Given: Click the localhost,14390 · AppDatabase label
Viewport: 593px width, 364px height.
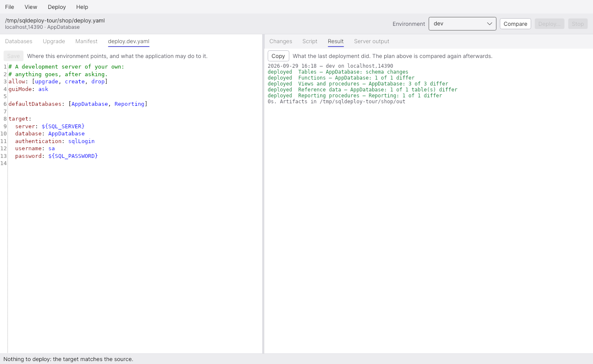Looking at the screenshot, I should pos(42,27).
